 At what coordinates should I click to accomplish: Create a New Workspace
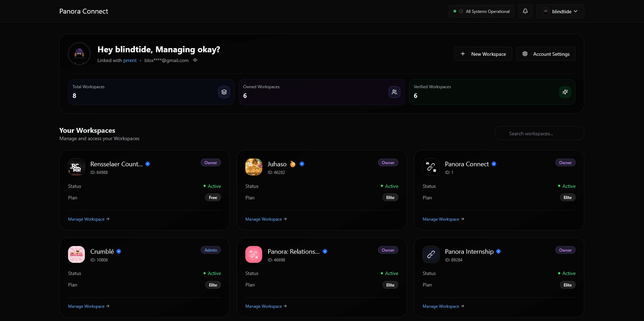coord(483,54)
